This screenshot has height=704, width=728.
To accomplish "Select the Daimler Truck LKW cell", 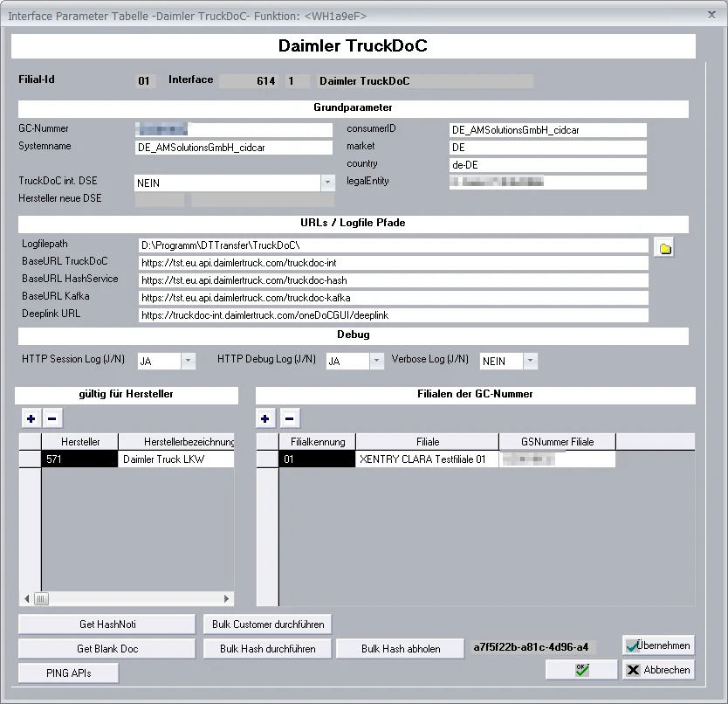I will pyautogui.click(x=176, y=459).
